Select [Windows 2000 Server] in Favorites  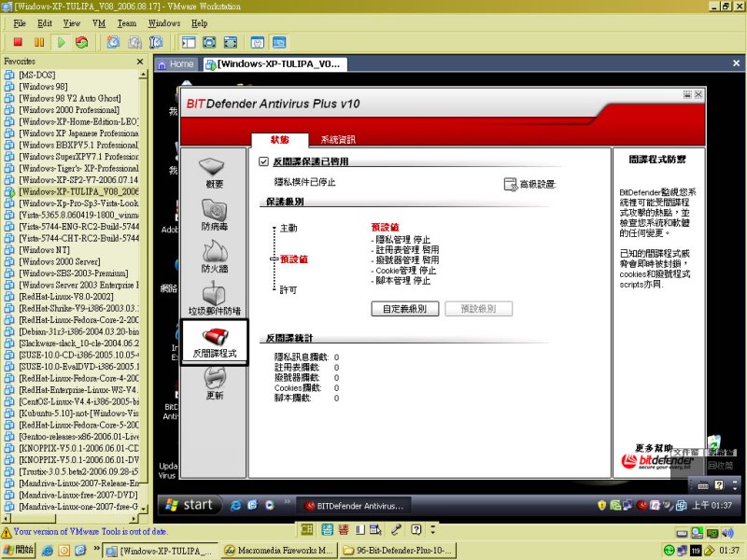point(60,262)
